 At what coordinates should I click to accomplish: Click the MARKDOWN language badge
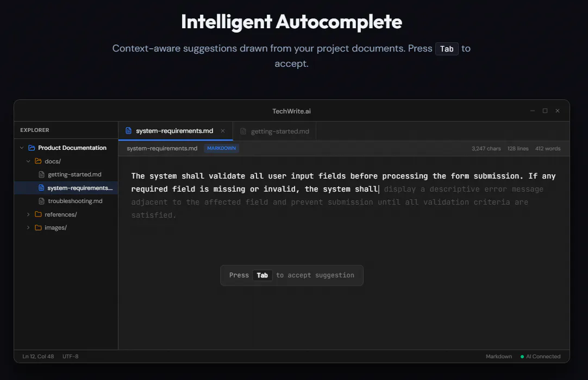click(221, 148)
